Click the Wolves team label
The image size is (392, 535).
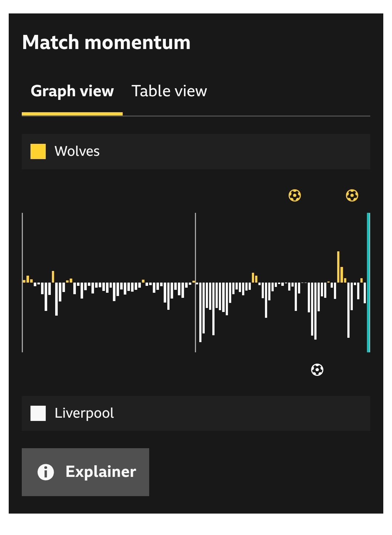click(77, 151)
